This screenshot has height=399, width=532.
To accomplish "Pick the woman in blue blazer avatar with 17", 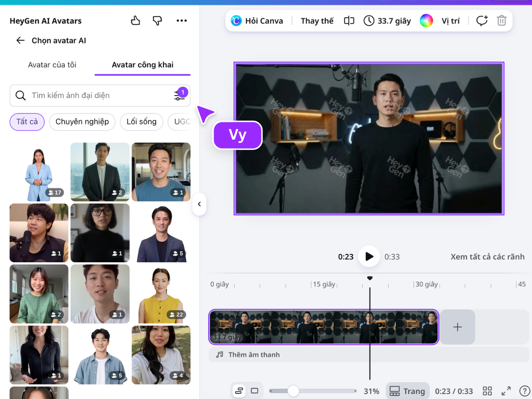I will coord(39,172).
